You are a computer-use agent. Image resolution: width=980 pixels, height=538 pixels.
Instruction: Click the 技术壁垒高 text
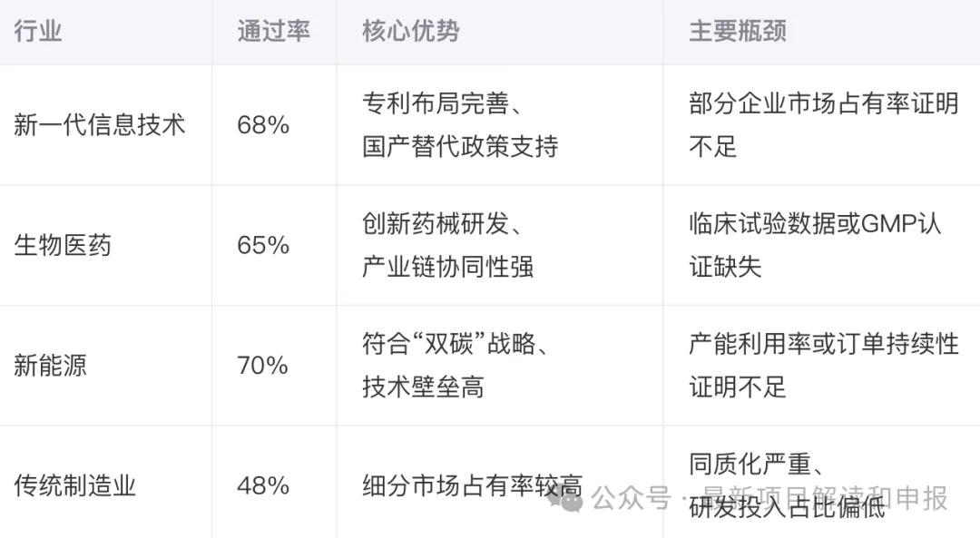point(423,387)
